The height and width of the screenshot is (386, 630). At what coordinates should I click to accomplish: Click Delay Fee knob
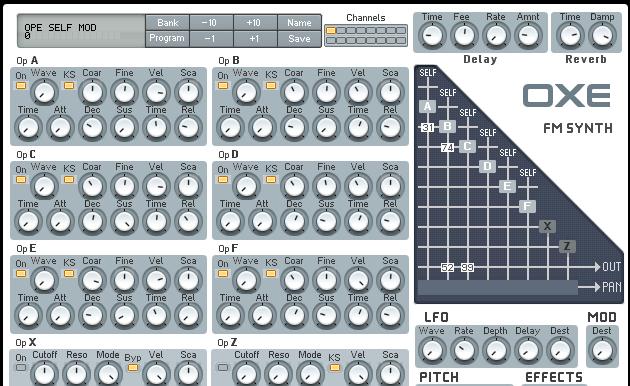pyautogui.click(x=464, y=35)
